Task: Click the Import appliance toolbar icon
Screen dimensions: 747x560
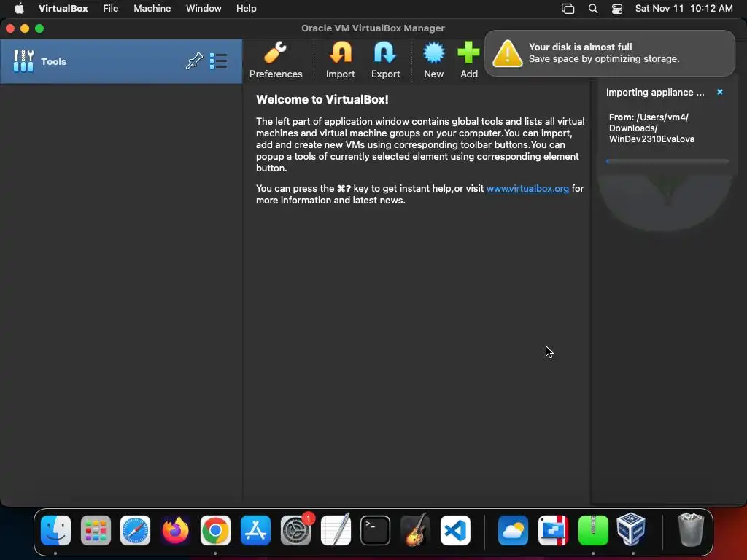Action: pos(340,60)
